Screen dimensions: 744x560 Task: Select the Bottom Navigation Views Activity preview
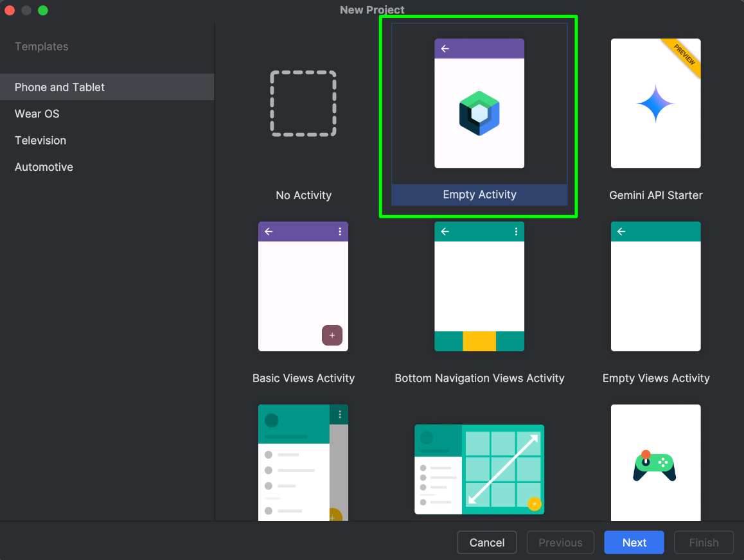click(479, 286)
